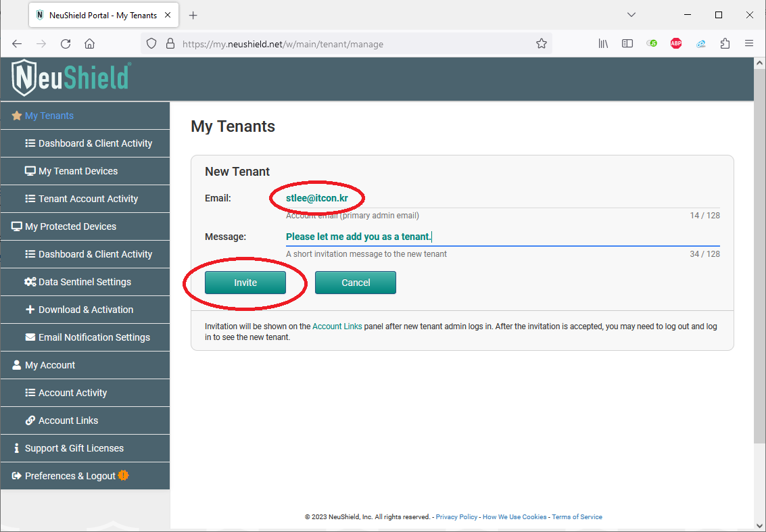The width and height of the screenshot is (766, 532).
Task: Open Tenant Account Activity
Action: [85, 199]
